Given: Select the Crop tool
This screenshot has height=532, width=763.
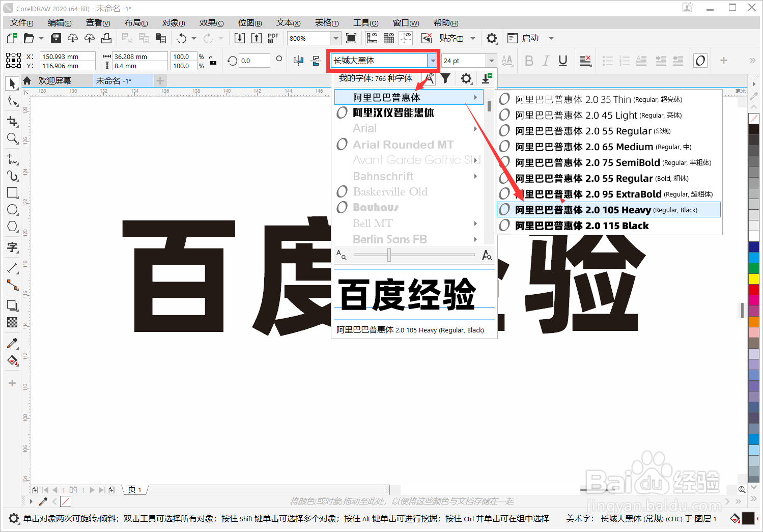Looking at the screenshot, I should click(12, 121).
